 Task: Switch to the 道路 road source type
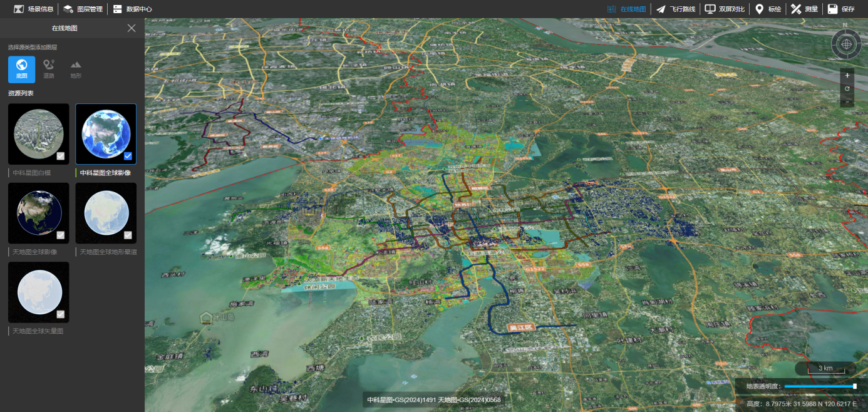[x=49, y=70]
